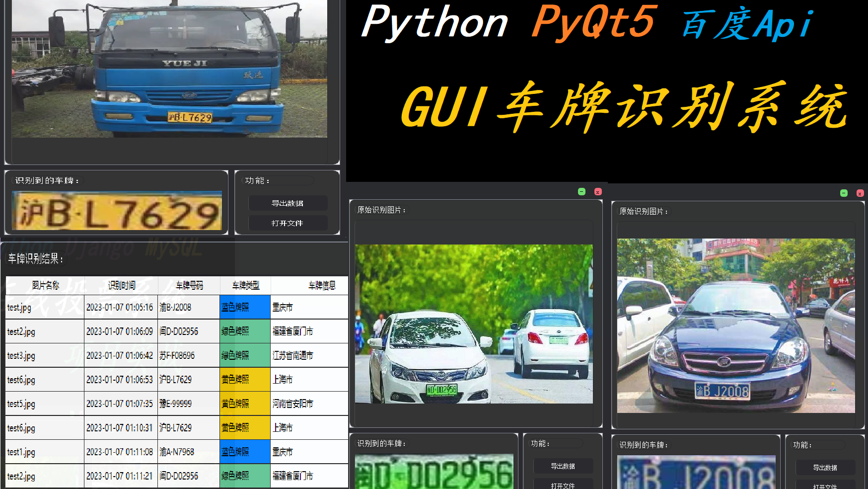Select the test5.jpg file name cell
868x489 pixels.
tap(45, 404)
